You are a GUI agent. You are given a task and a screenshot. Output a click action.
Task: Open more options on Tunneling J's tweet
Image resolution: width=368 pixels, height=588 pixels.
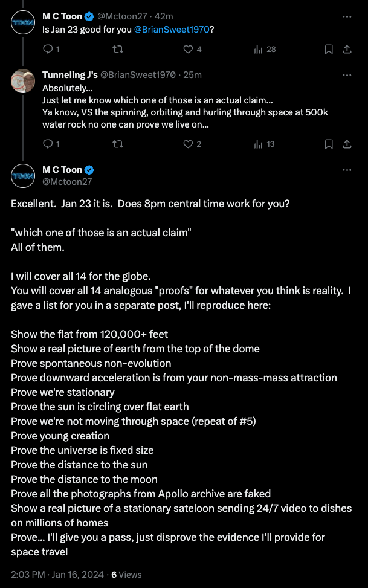pyautogui.click(x=347, y=75)
